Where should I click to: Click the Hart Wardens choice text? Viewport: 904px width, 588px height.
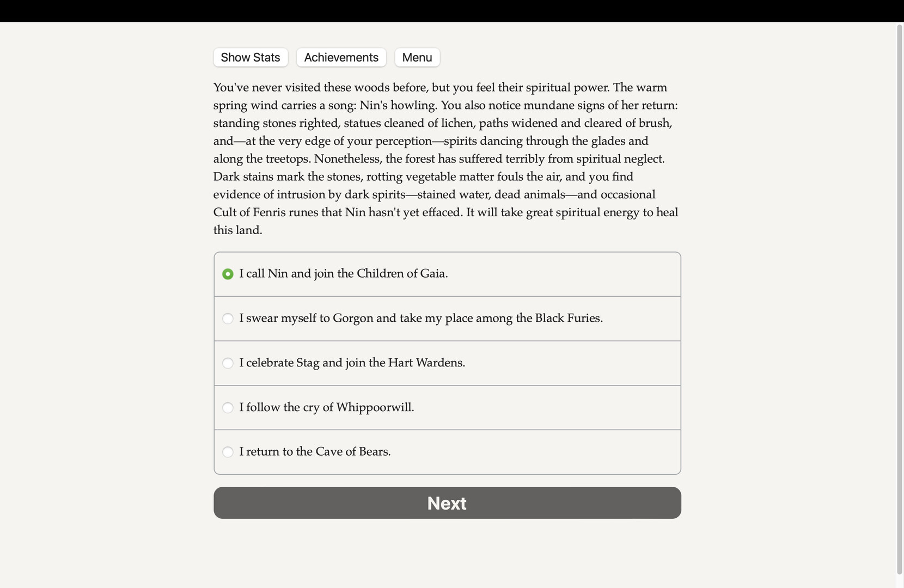pyautogui.click(x=352, y=363)
